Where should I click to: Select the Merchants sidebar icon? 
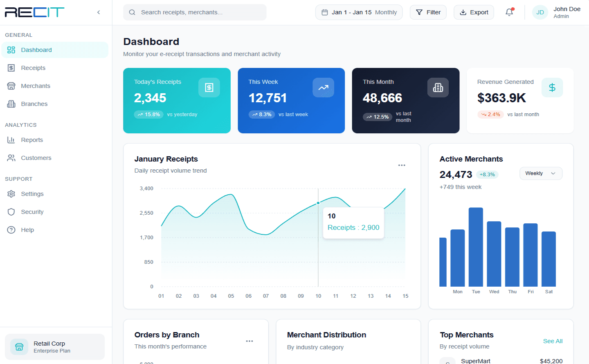click(x=11, y=86)
